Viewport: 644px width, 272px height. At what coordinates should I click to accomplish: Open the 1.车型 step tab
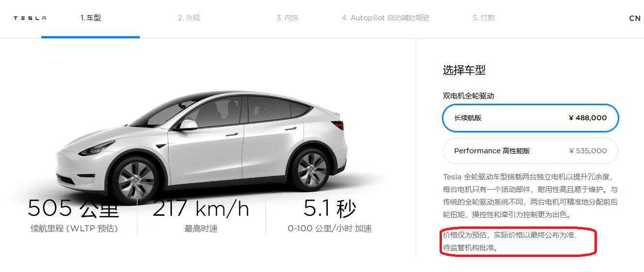click(91, 18)
